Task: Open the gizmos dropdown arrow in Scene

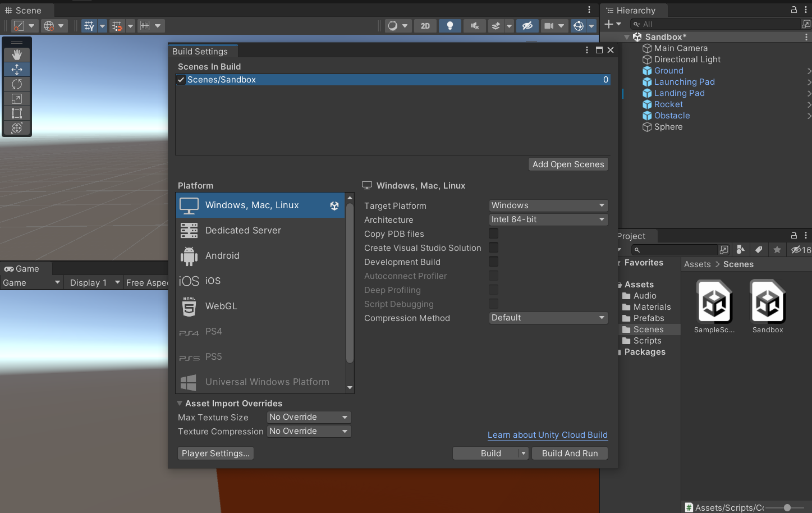Action: pyautogui.click(x=591, y=26)
